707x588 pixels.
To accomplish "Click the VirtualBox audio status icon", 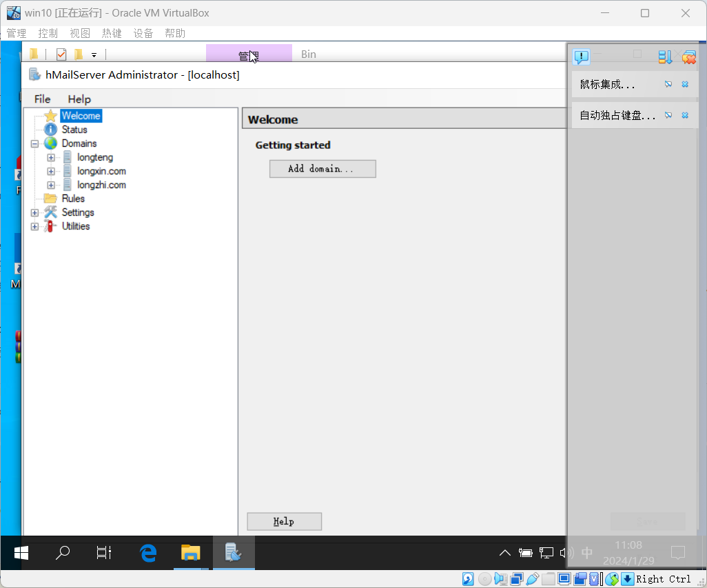I will pyautogui.click(x=500, y=579).
